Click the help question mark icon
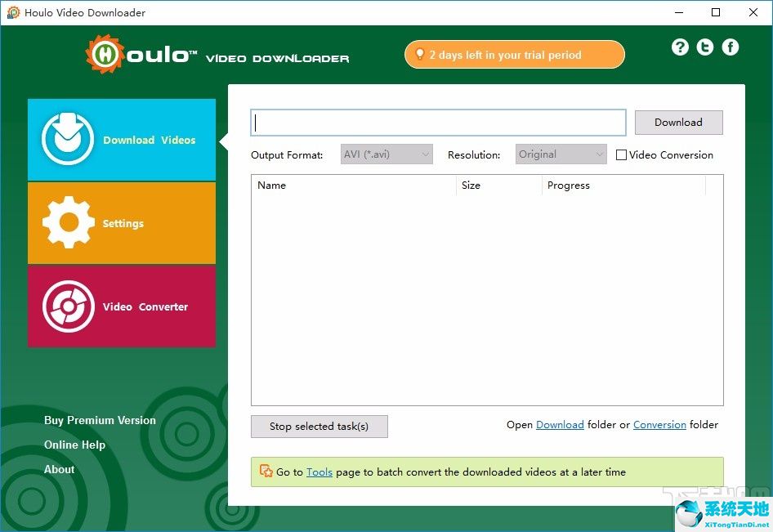This screenshot has width=773, height=532. tap(680, 47)
